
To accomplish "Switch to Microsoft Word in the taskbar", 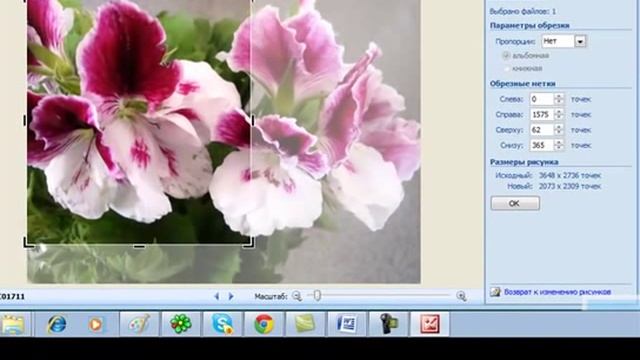I will click(x=347, y=324).
